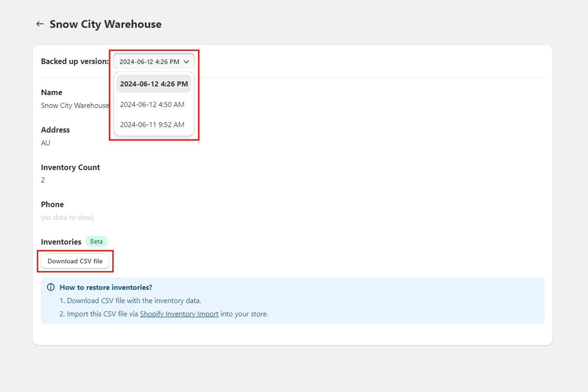Image resolution: width=588 pixels, height=392 pixels.
Task: Click the Name value Snow City Warehouse
Action: tap(74, 105)
